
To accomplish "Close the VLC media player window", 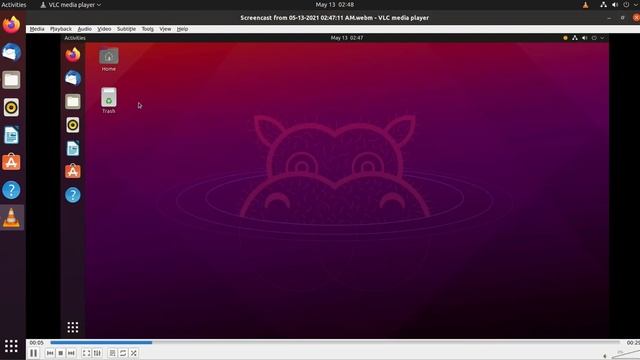I will 636,18.
